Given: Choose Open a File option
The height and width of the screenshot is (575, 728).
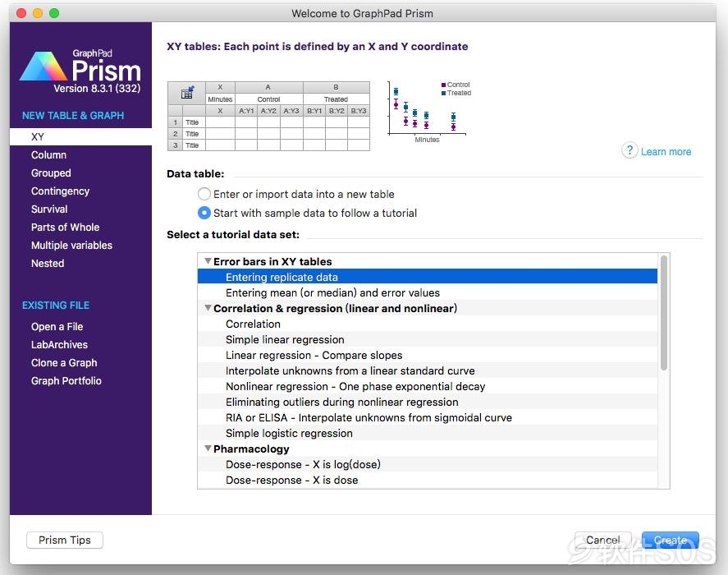Looking at the screenshot, I should (x=57, y=327).
